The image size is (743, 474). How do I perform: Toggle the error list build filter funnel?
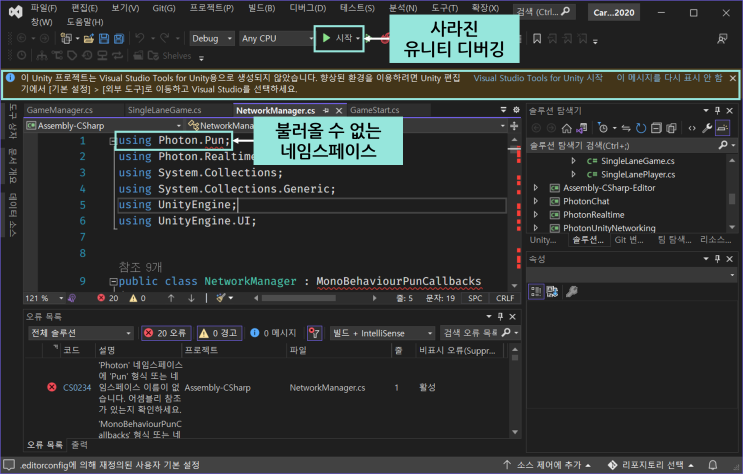click(315, 333)
